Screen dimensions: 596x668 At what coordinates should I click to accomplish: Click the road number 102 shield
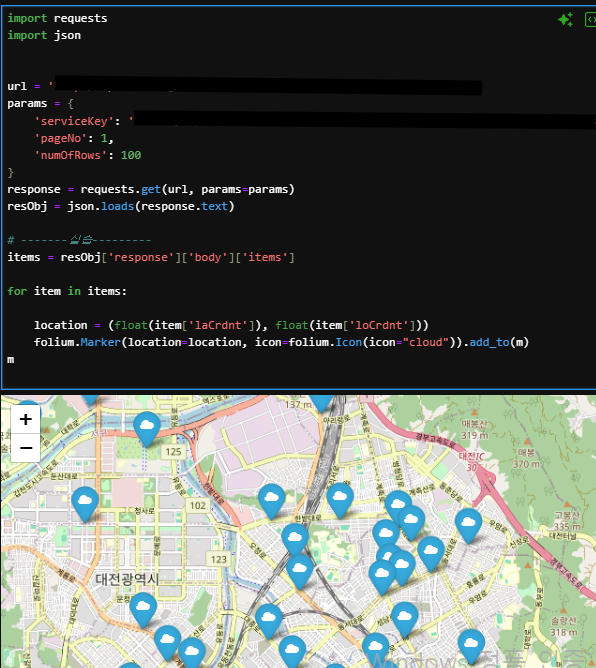(x=198, y=506)
